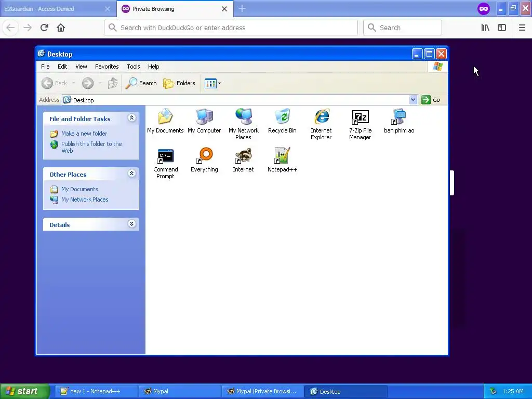Select the Internet raccoon shortcut
The height and width of the screenshot is (399, 532).
[243, 160]
